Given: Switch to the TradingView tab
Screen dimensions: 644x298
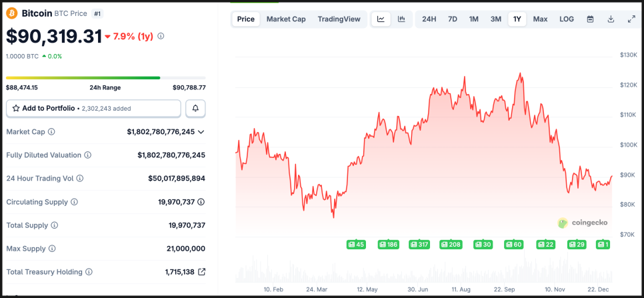Looking at the screenshot, I should click(x=339, y=19).
